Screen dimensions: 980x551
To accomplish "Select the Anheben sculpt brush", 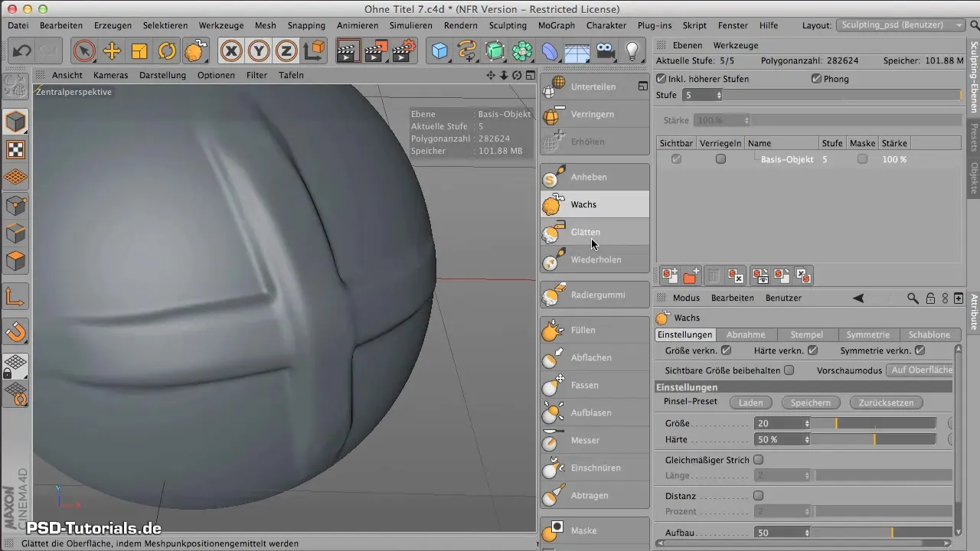I will [594, 177].
